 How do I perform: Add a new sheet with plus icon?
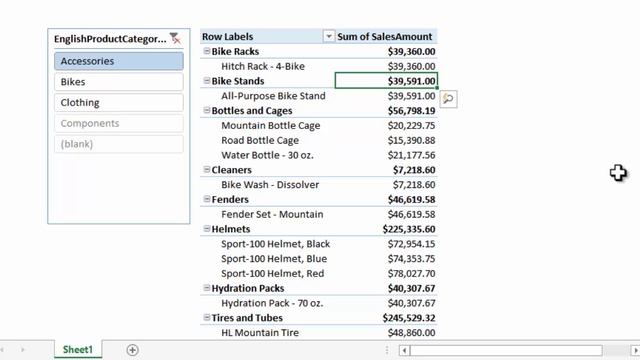(132, 350)
